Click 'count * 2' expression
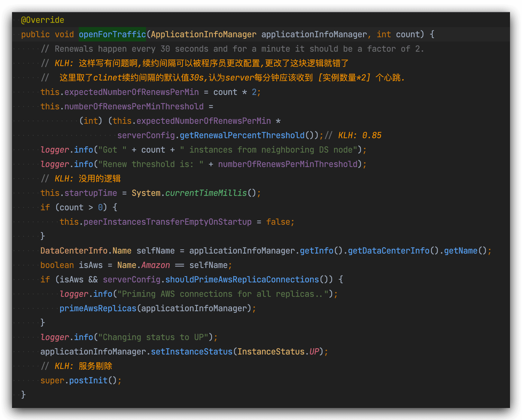The image size is (522, 420). coord(235,92)
